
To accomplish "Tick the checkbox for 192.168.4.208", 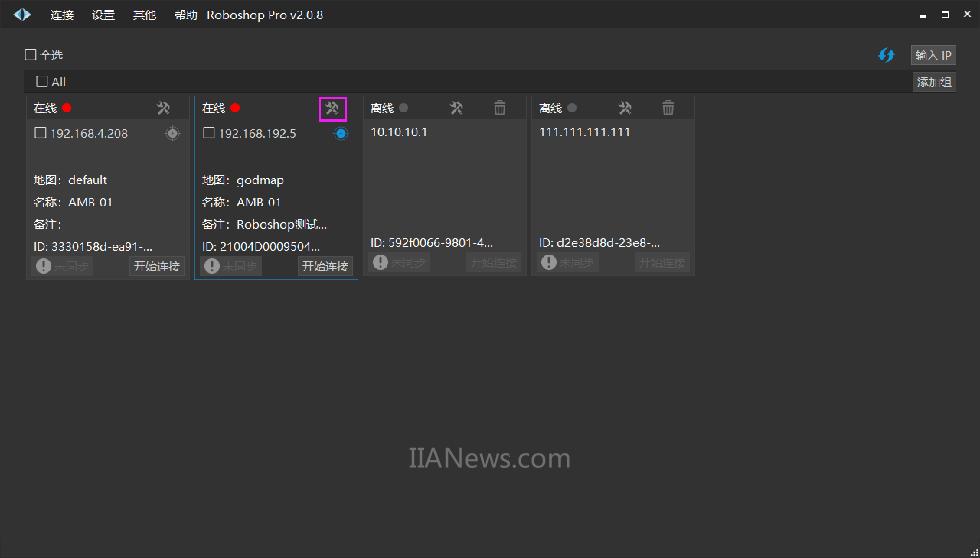I will tap(40, 133).
